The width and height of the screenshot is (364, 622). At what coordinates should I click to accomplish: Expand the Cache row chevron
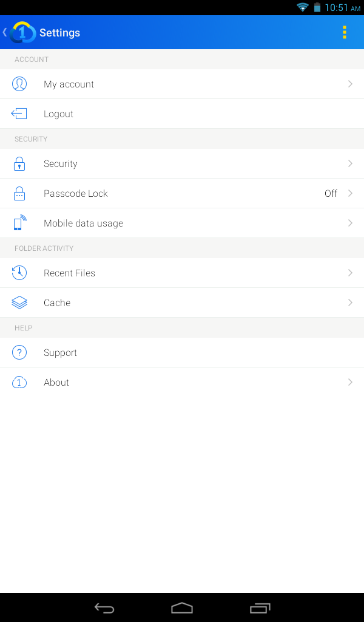(x=350, y=302)
